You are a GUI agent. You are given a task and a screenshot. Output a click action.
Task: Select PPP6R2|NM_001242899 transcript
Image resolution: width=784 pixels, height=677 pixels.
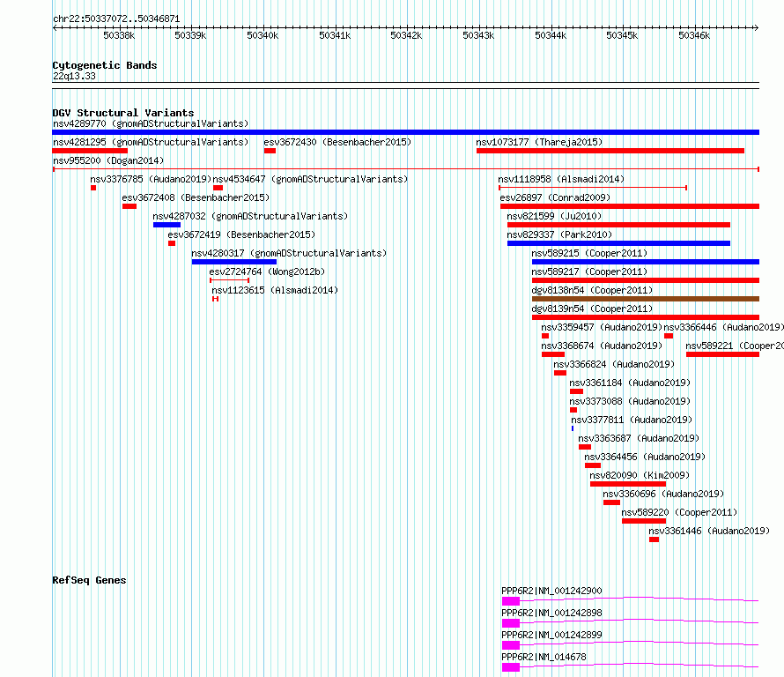pyautogui.click(x=551, y=635)
